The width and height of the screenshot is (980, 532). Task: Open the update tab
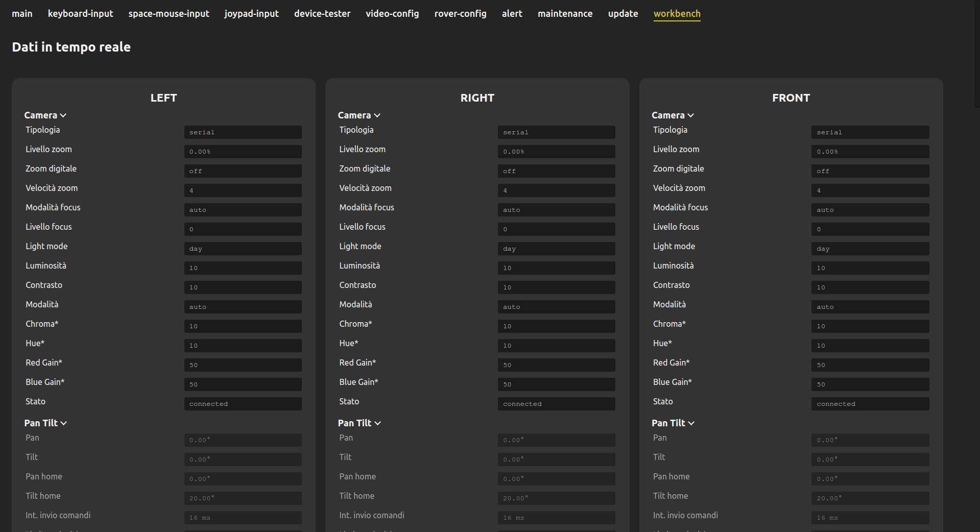point(623,14)
